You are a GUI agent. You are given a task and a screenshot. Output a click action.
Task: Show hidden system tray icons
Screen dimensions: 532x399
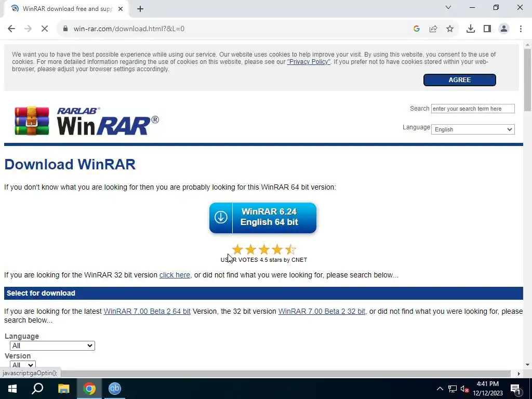[x=440, y=389]
